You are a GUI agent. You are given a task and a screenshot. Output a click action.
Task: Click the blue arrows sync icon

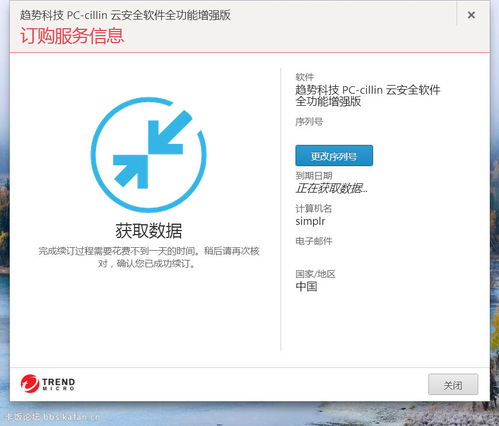(149, 155)
